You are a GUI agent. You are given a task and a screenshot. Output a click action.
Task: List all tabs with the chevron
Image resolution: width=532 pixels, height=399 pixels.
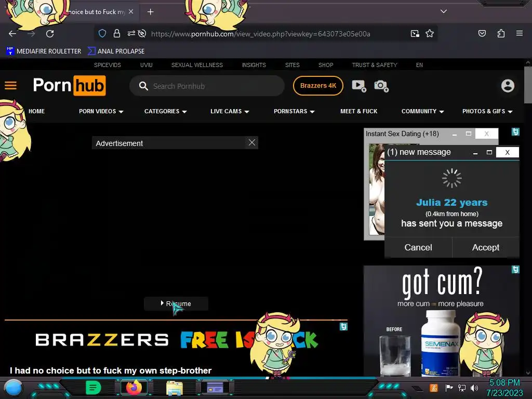[444, 11]
